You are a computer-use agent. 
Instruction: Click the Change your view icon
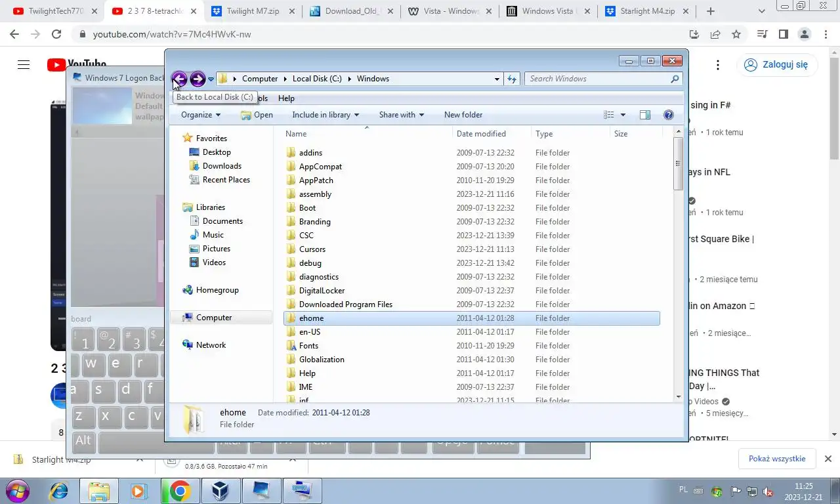pos(609,115)
